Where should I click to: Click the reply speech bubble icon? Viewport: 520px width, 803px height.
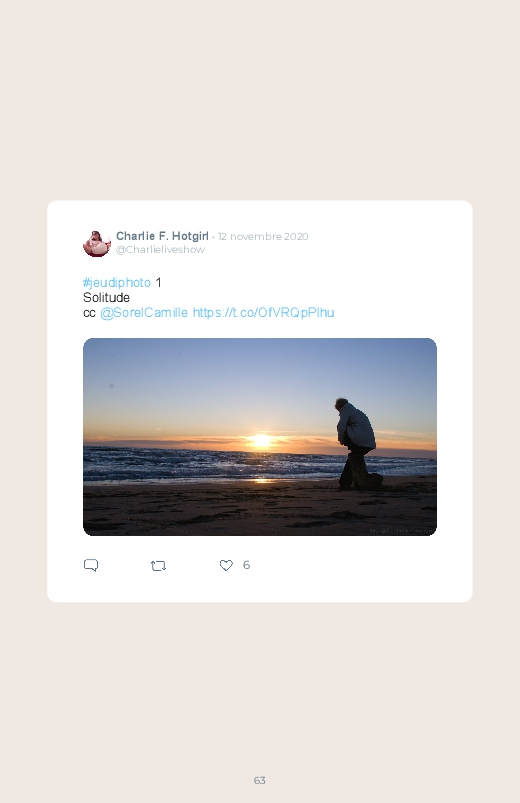coord(91,565)
